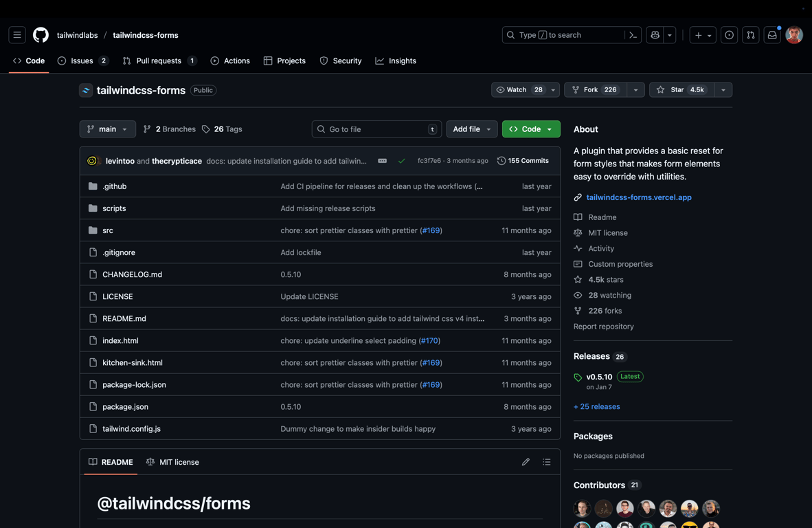Screen dimensions: 812x528
Task: Go to GitHub homepage via Octocat logo
Action: (41, 35)
